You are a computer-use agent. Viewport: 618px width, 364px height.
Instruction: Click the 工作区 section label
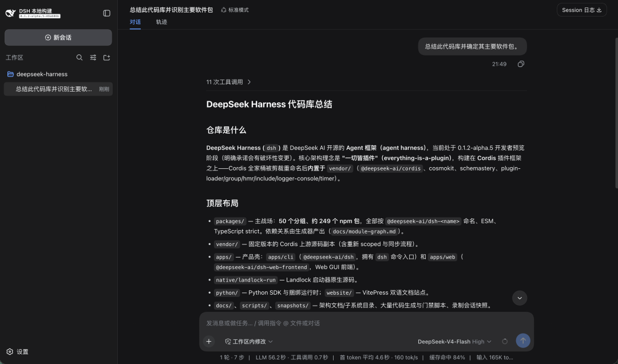click(14, 58)
